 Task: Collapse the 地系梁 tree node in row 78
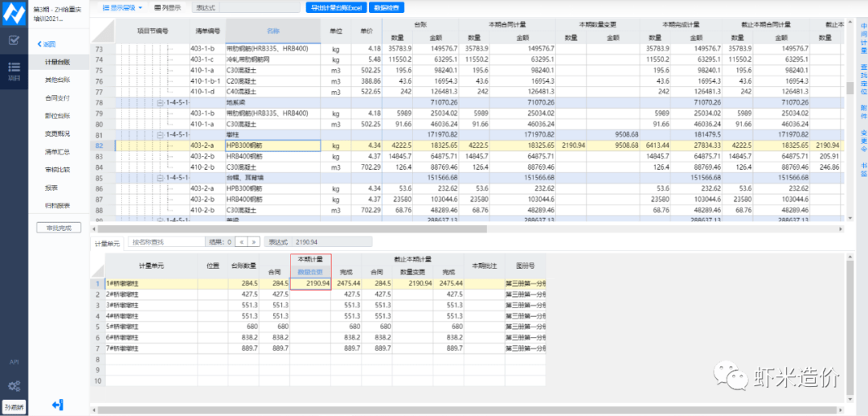(x=161, y=103)
